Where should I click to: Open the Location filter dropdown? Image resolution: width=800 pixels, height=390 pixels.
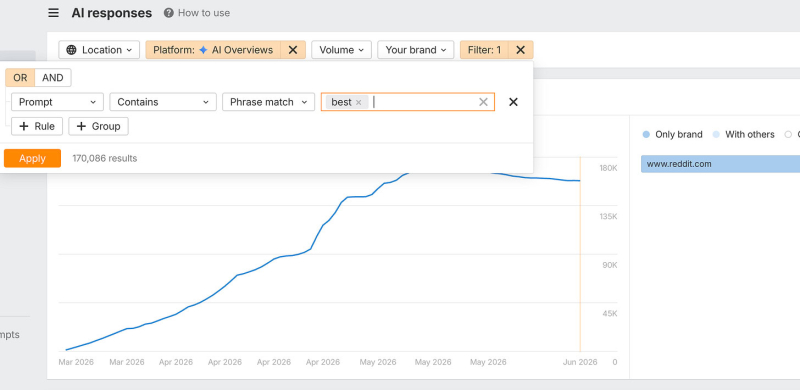coord(99,50)
